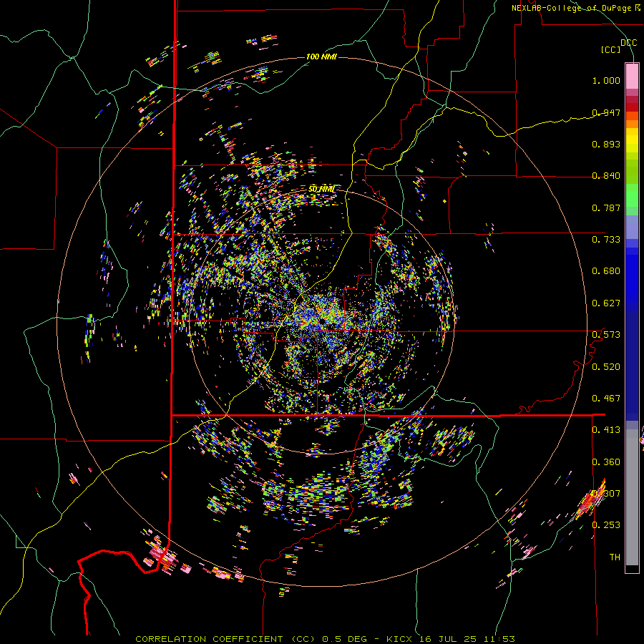644x644 pixels.
Task: Click the 0.413 scale value
Action: tap(606, 430)
